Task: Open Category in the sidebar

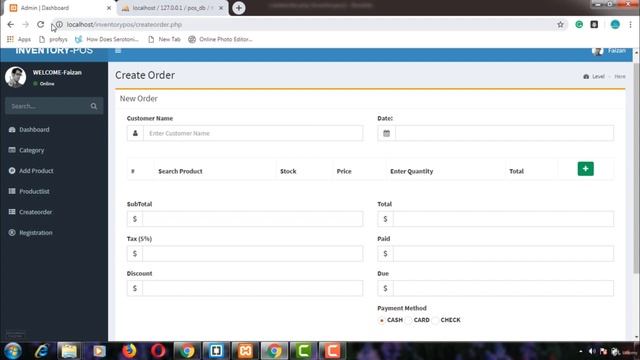Action: coord(31,150)
